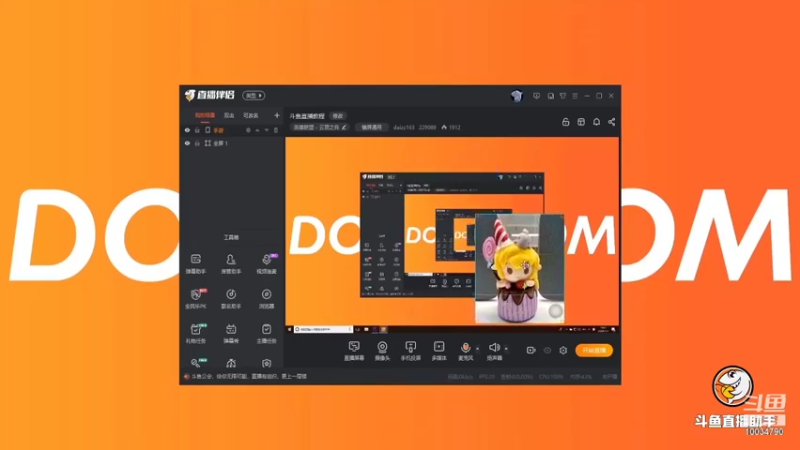Add a 摄像头 camera source
The height and width of the screenshot is (450, 800).
click(382, 351)
